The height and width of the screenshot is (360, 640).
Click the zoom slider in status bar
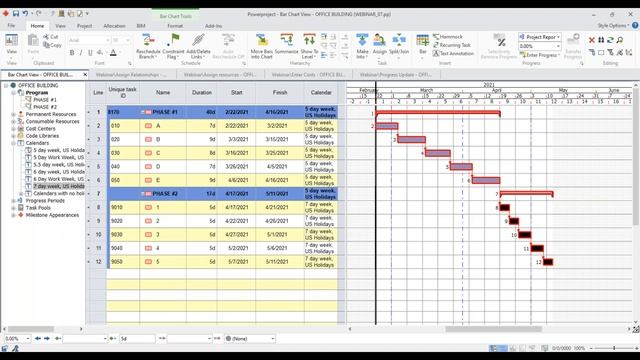coord(614,348)
